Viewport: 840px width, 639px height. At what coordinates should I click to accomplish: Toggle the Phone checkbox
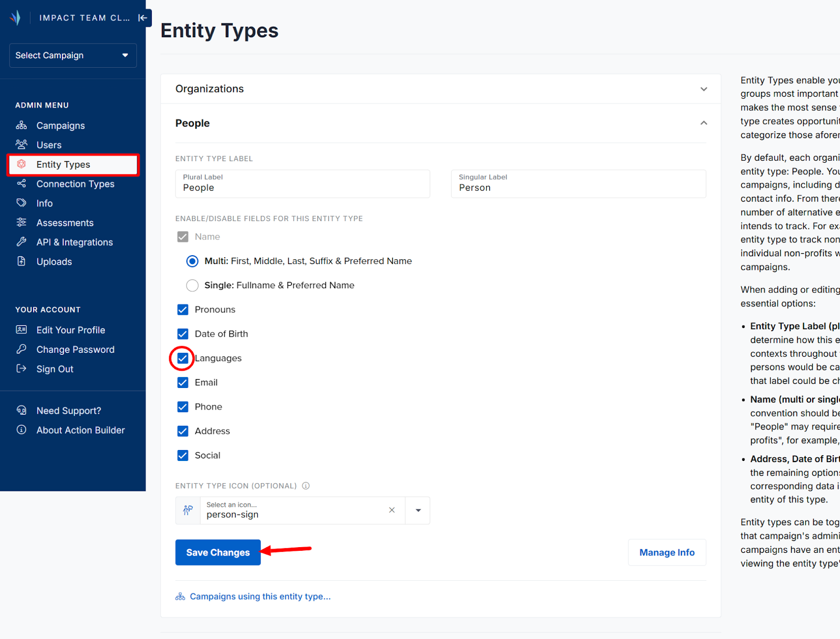(183, 407)
